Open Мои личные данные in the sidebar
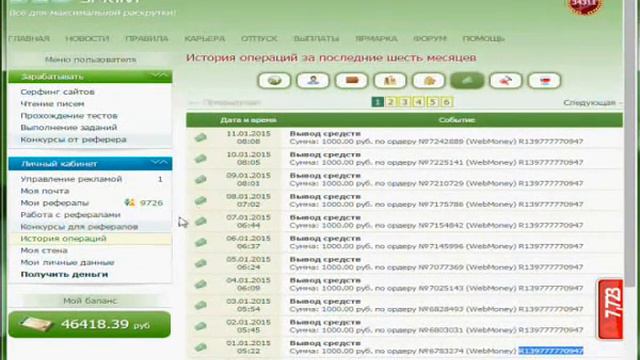Screen dimensions: 640x360 click(67, 262)
